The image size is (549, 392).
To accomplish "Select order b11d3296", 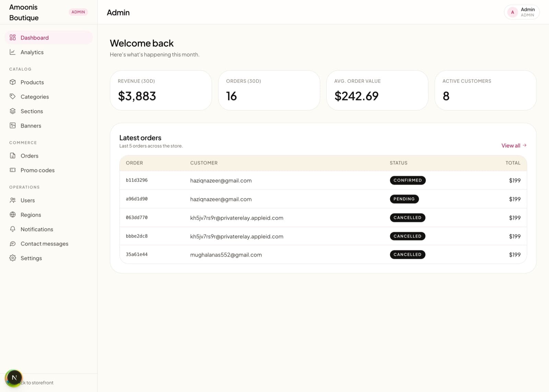I will coord(137,180).
